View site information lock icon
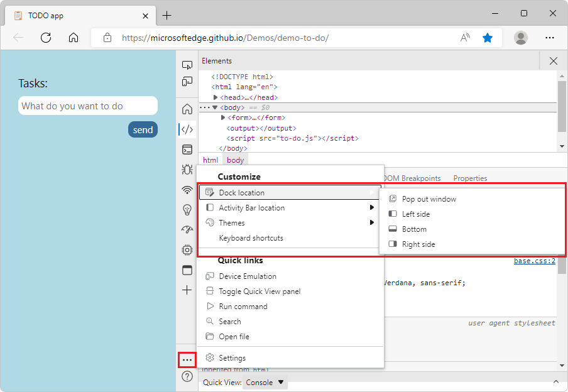The height and width of the screenshot is (392, 568). [107, 38]
